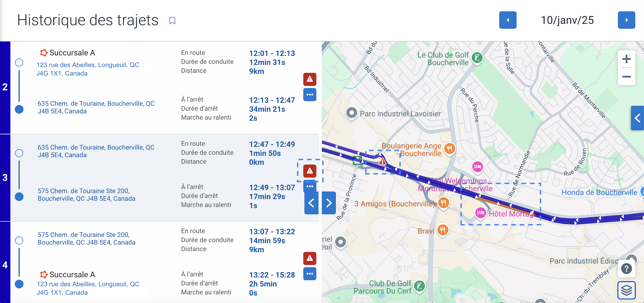Screen dimensions: 644x303
Task: Open the help question mark button
Action: click(626, 269)
